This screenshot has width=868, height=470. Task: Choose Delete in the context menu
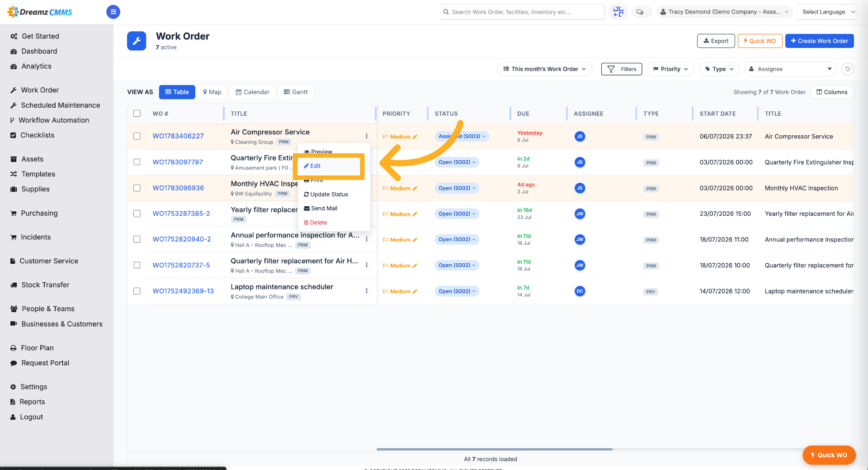coord(316,222)
